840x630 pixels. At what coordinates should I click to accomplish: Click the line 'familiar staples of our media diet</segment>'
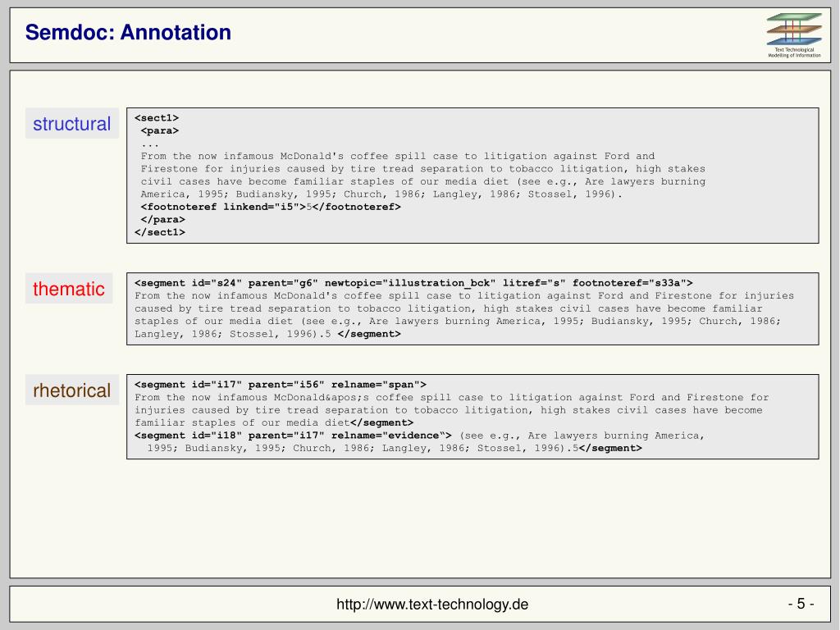(274, 423)
